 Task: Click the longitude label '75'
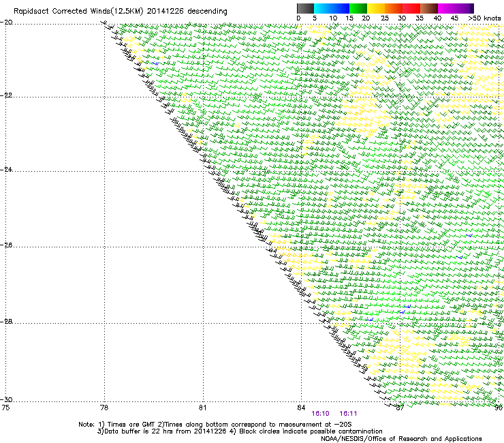coord(5,408)
